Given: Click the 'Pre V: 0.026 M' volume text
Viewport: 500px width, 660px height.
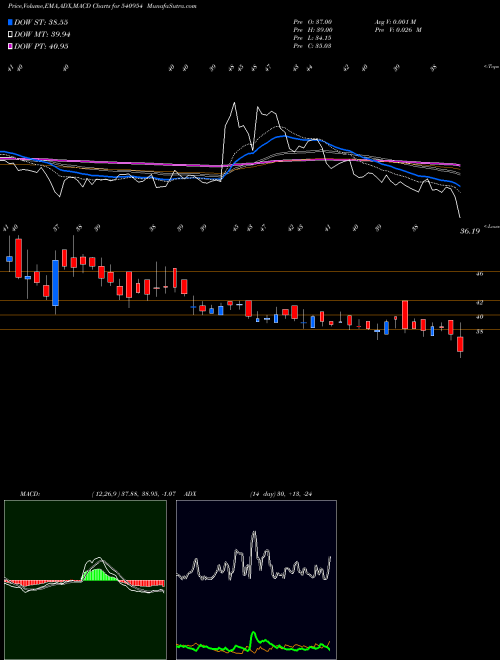Looking at the screenshot, I should tap(398, 30).
